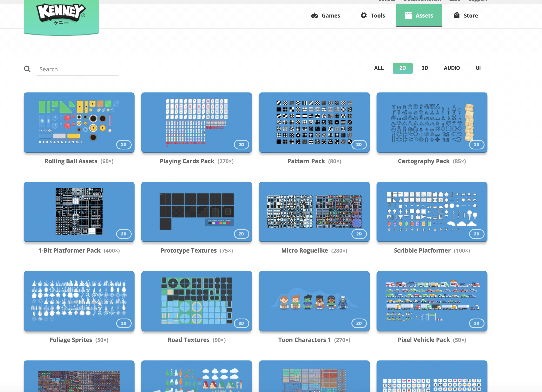Click the Foliage Sprites title link
542x392 pixels.
[x=71, y=340]
